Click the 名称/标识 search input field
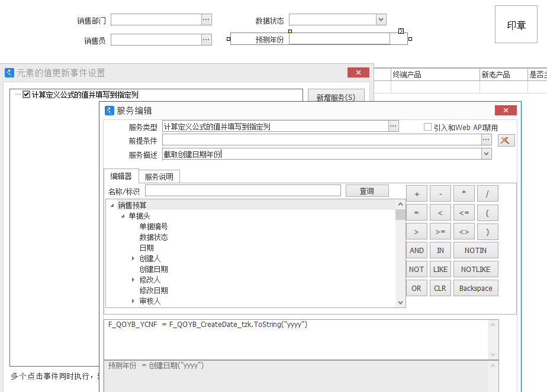Image resolution: width=547 pixels, height=392 pixels. pyautogui.click(x=243, y=191)
